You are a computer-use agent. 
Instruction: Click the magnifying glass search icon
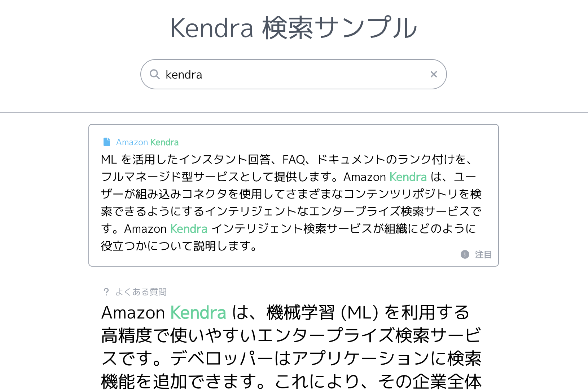click(155, 74)
